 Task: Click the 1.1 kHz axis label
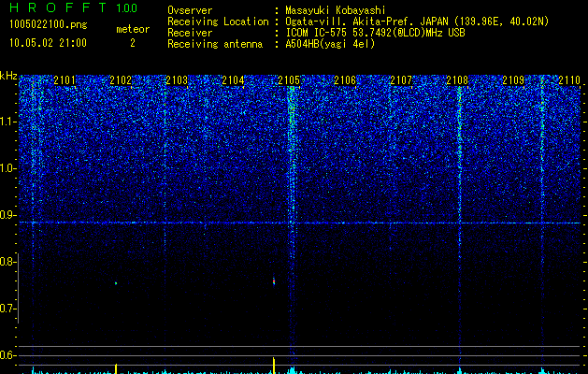tap(8, 122)
